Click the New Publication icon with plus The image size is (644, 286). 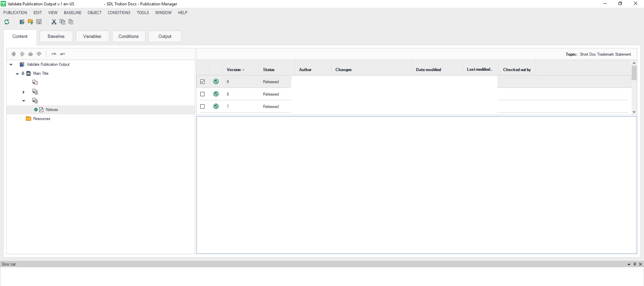tap(22, 22)
